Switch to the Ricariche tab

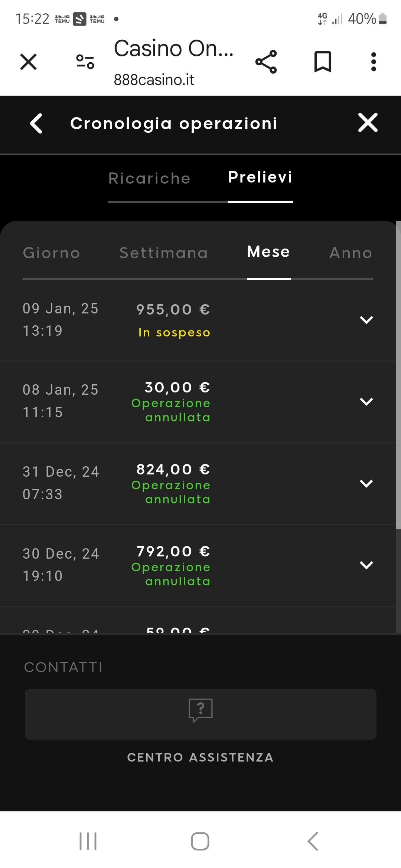click(x=149, y=178)
